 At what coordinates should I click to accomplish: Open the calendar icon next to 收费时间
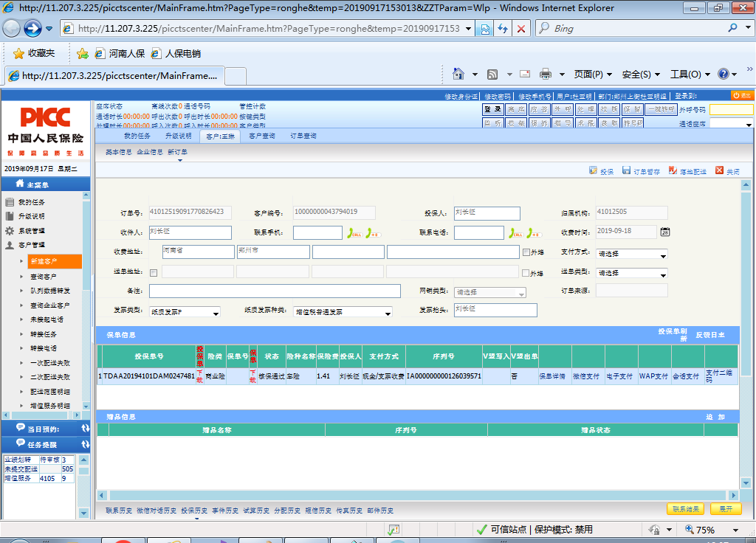tap(664, 232)
